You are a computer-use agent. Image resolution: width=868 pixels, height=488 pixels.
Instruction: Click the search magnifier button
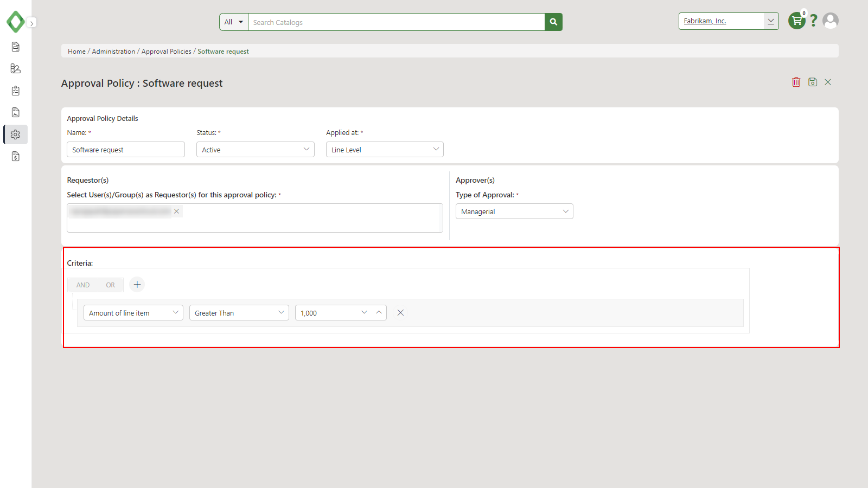coord(553,22)
